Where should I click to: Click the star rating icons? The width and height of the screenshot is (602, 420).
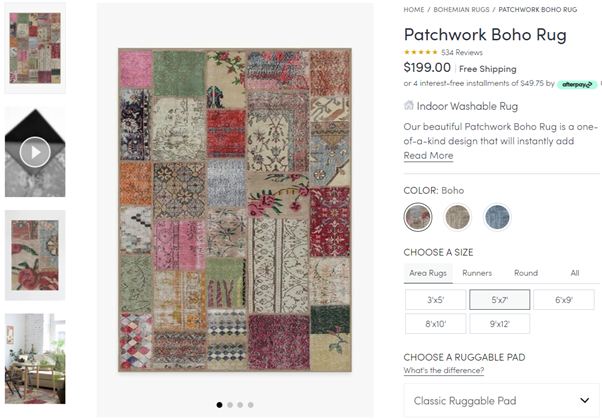420,52
